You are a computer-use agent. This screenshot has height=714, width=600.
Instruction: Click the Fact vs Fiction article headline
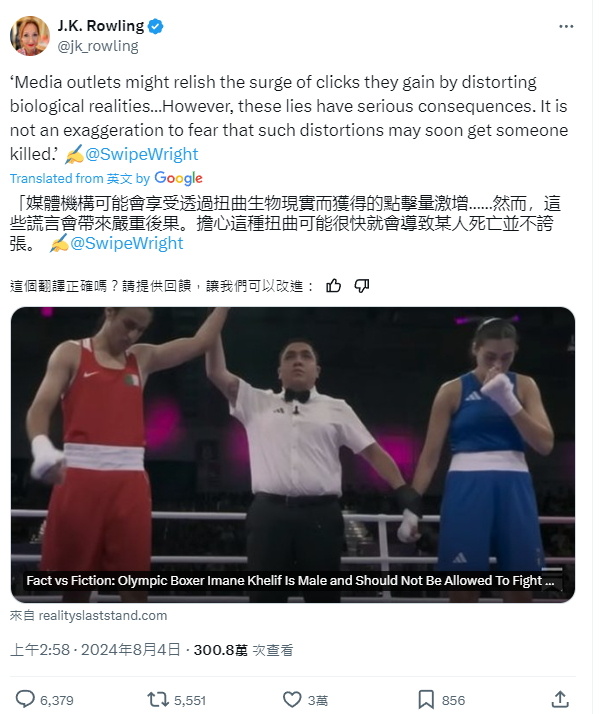[290, 581]
